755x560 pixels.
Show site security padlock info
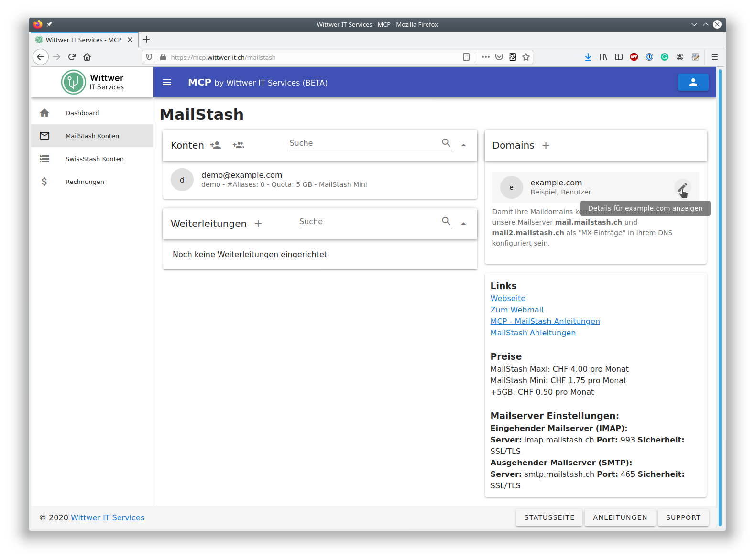point(163,57)
